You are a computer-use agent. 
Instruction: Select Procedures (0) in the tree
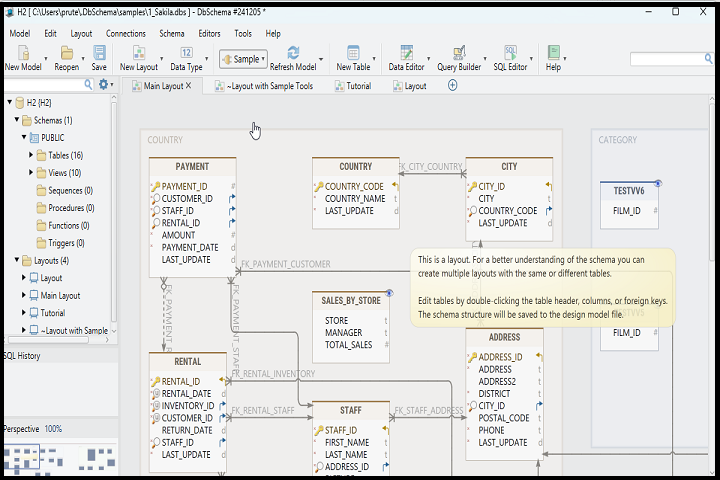pyautogui.click(x=70, y=208)
